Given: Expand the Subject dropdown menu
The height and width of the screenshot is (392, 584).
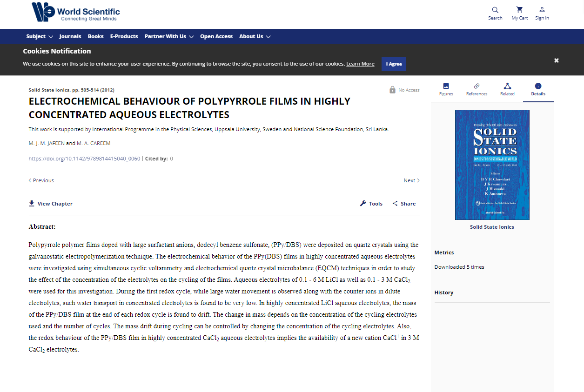Looking at the screenshot, I should [x=40, y=36].
